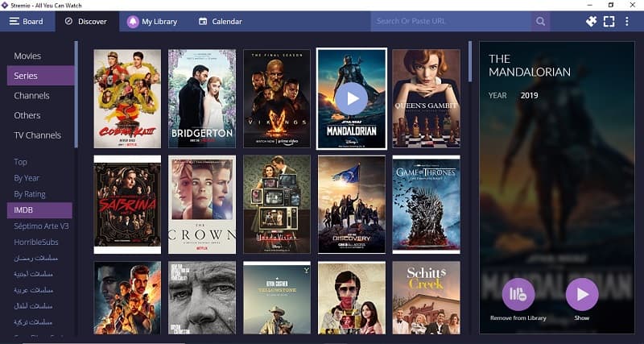Click the Calendar icon in top bar

click(x=203, y=22)
